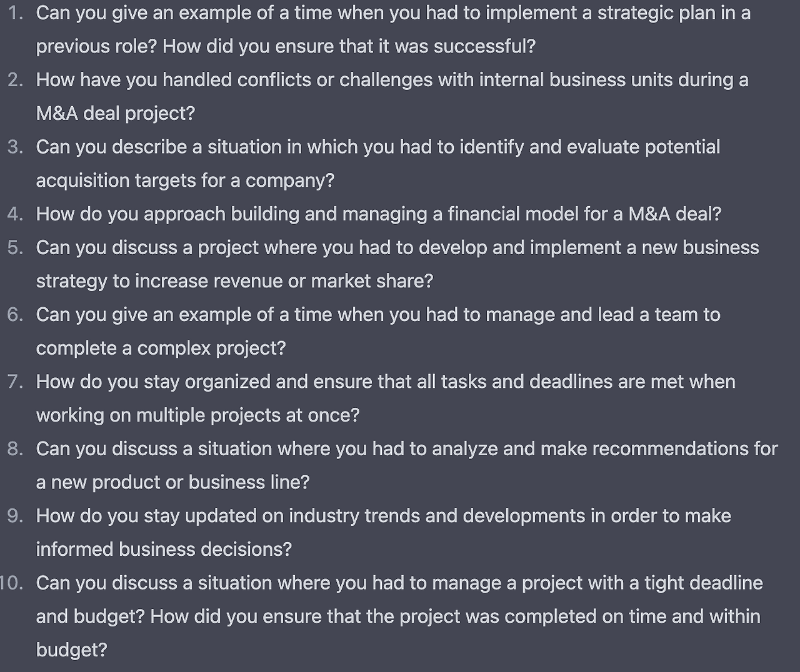
Task: Click the final line reading 'budget?'
Action: (71, 650)
